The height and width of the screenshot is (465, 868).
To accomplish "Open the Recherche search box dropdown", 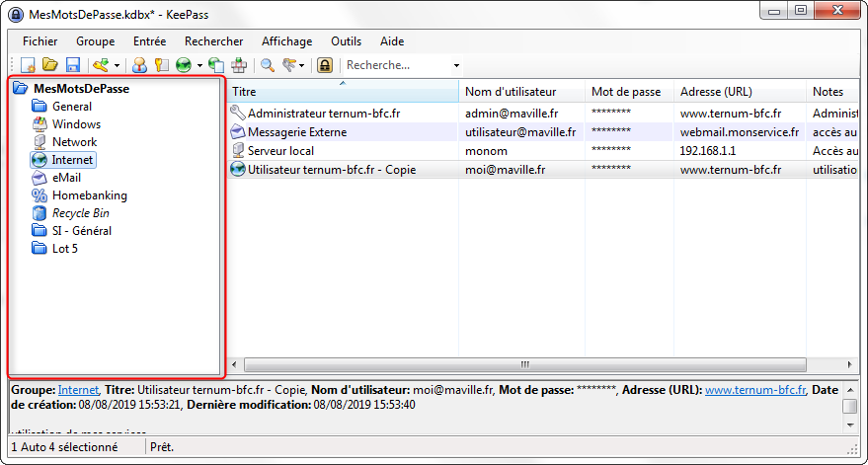I will tap(456, 66).
